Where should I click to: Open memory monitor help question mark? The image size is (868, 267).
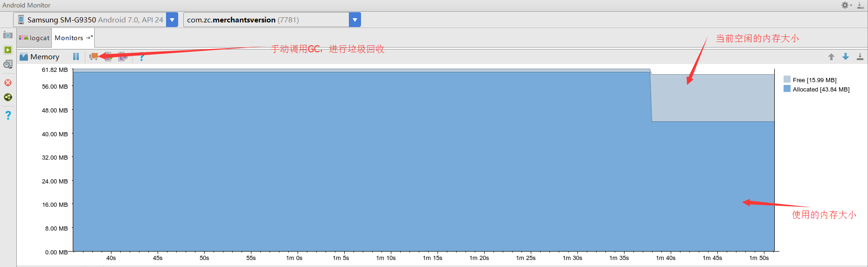pos(142,57)
